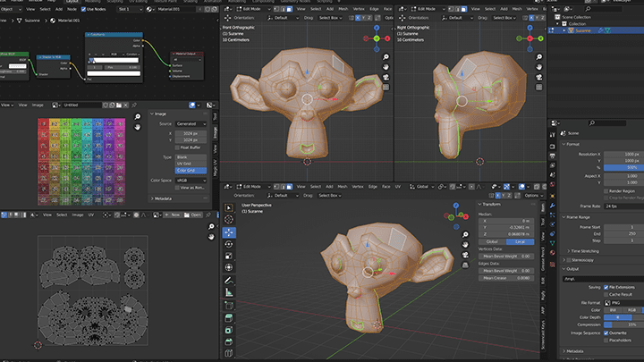644x362 pixels.
Task: Click New image button in UV editor
Action: click(x=173, y=215)
